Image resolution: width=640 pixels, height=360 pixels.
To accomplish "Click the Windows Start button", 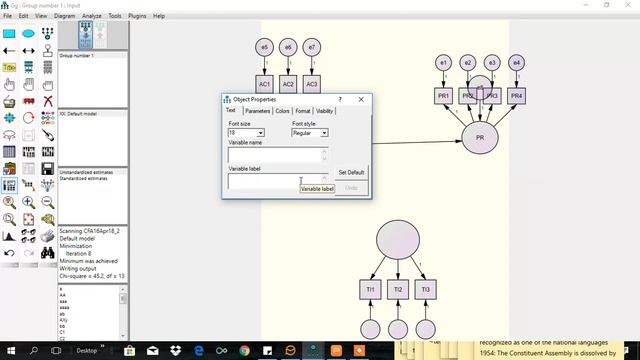I will pyautogui.click(x=11, y=351).
